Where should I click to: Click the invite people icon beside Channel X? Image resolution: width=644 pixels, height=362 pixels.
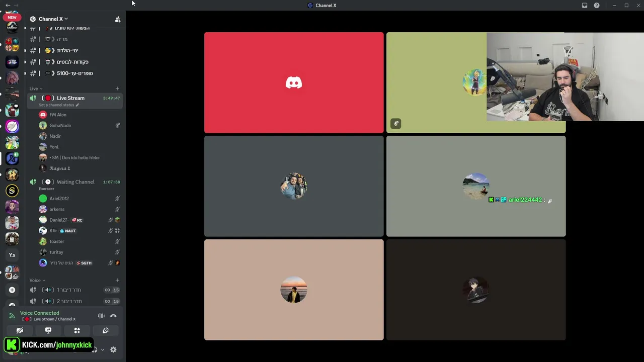coord(118,19)
